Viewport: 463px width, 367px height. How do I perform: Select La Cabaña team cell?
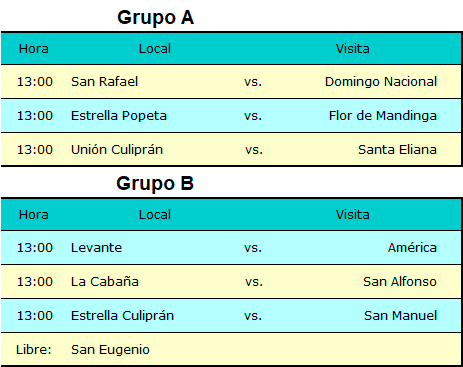tap(105, 282)
